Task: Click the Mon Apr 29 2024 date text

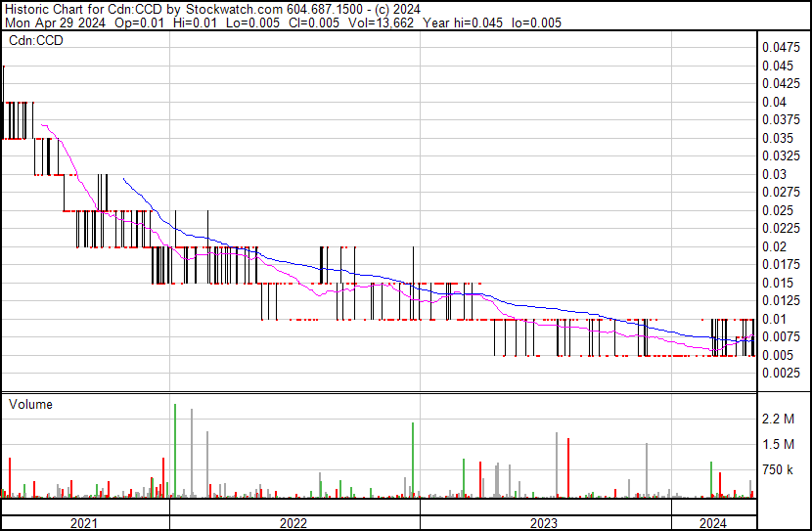Action: click(47, 23)
